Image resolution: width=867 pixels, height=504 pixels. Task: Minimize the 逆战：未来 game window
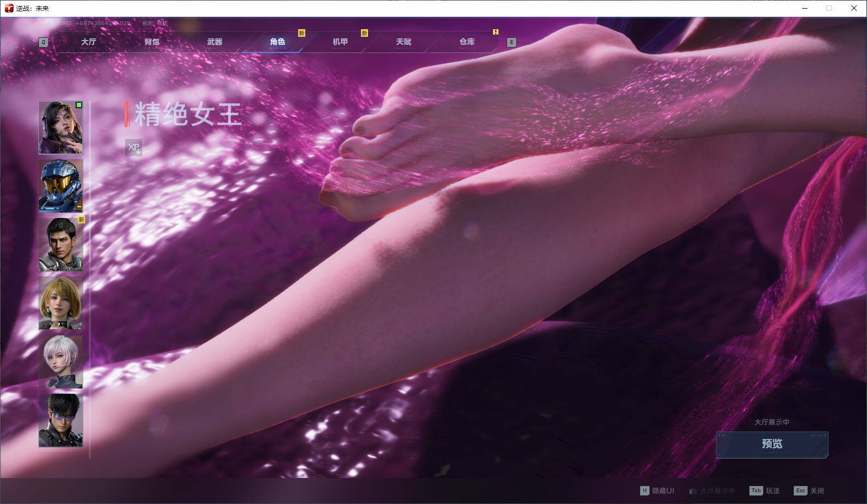pos(805,8)
